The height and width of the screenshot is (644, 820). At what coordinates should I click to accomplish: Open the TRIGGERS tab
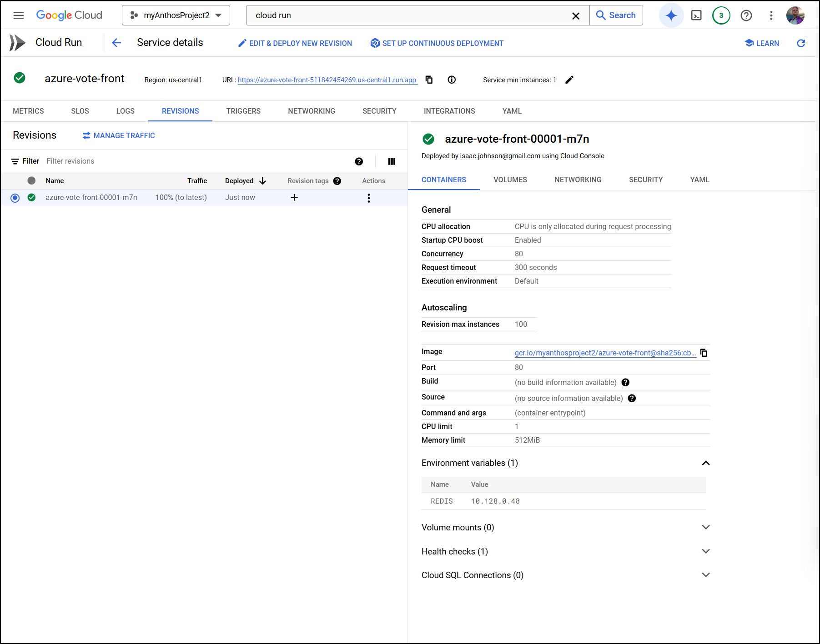243,111
